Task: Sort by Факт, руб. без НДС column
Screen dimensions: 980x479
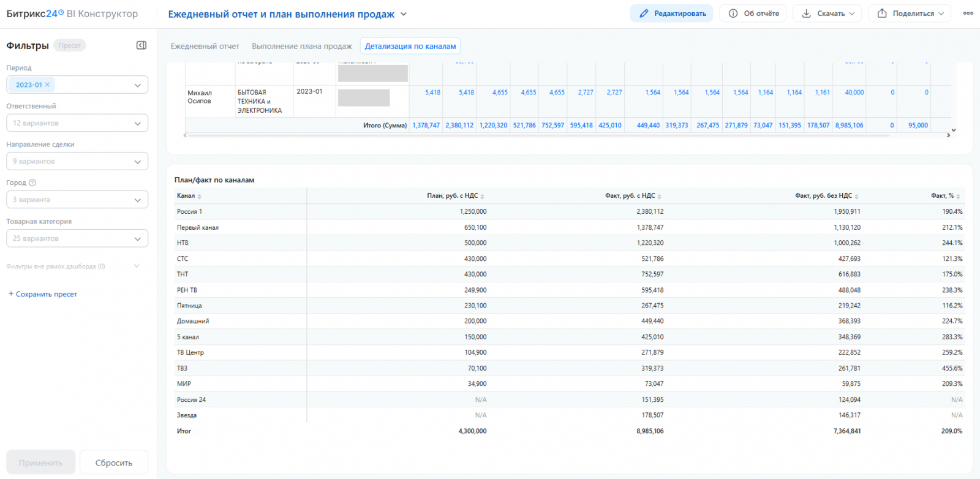Action: [827, 196]
